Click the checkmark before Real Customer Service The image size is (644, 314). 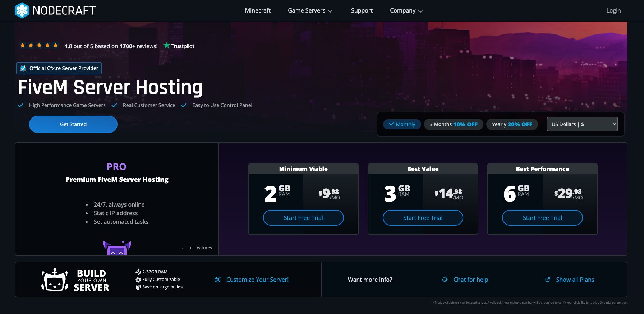tap(114, 105)
